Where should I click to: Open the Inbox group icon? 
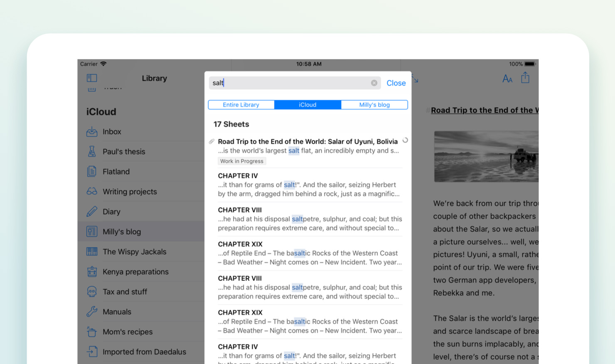(x=92, y=132)
